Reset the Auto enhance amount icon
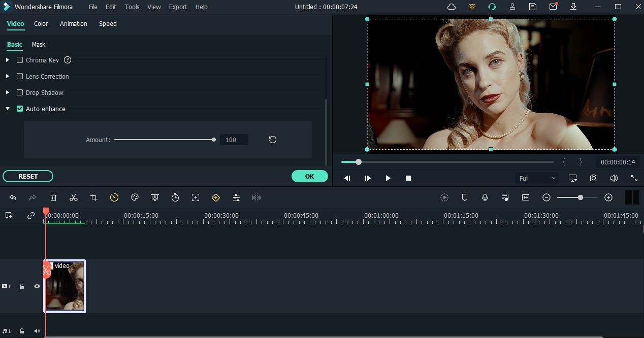This screenshot has height=338, width=644. (x=273, y=140)
